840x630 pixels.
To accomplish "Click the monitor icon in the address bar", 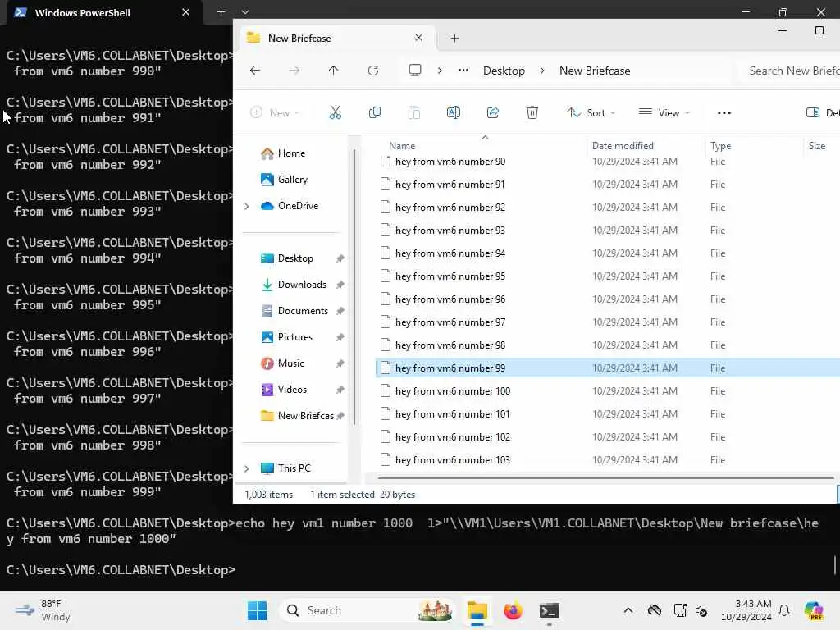I will [x=414, y=71].
